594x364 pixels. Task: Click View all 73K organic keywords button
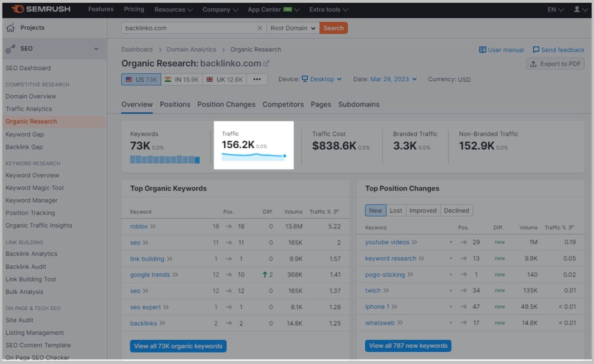click(178, 346)
